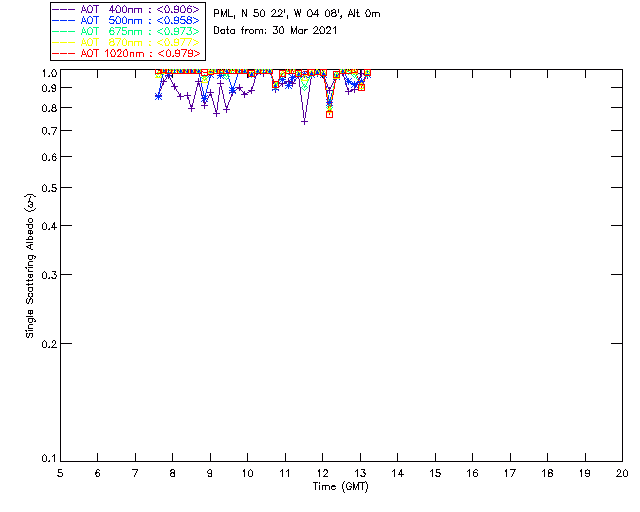
Task: Click the Single Scattering Albedo axis label
Action: point(30,266)
